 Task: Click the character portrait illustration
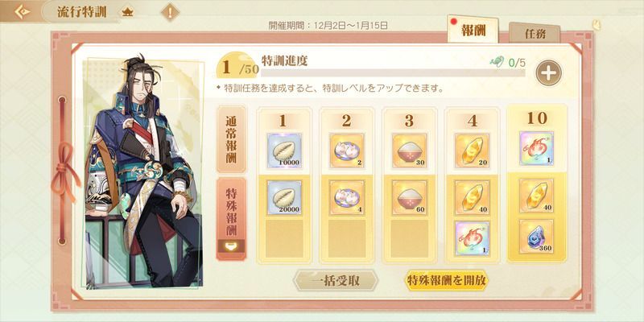point(142,172)
